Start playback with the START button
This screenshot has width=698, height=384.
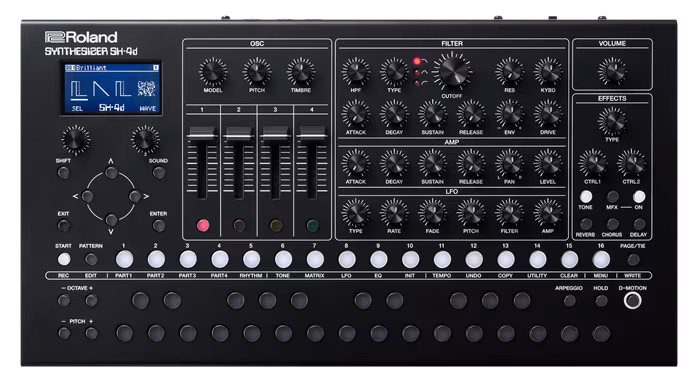(64, 259)
